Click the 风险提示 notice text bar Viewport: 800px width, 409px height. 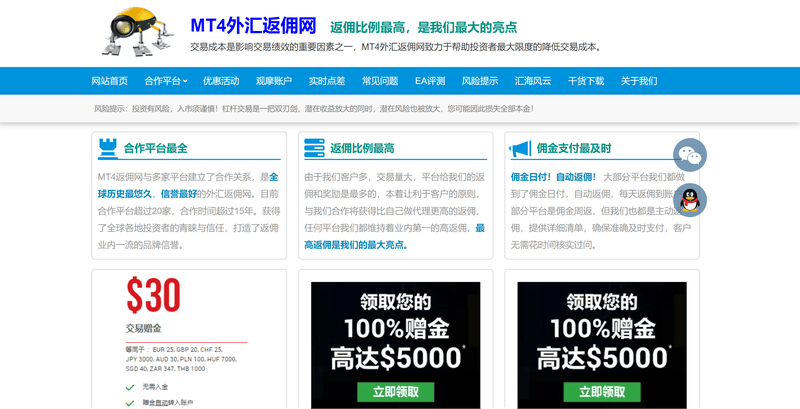(x=314, y=109)
